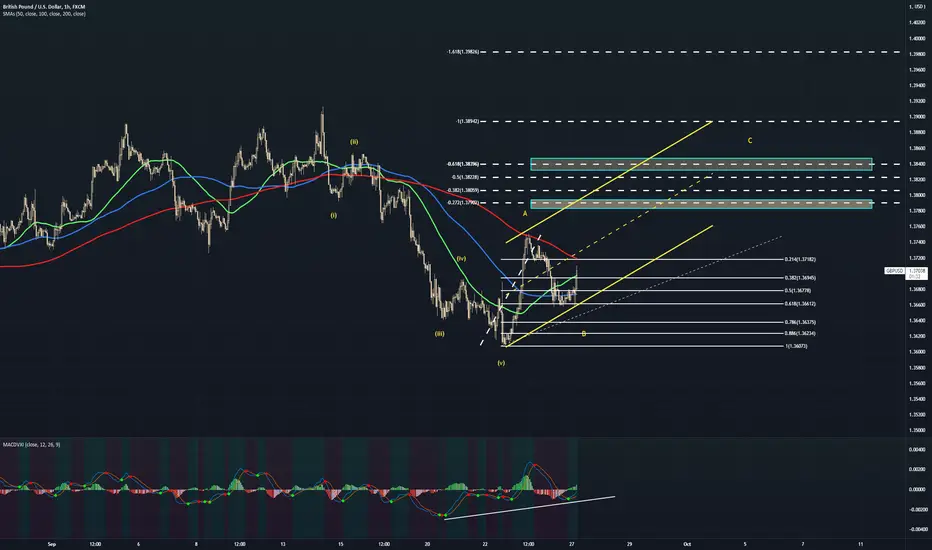This screenshot has width=932, height=550.
Task: Click the 27 date label on time axis
Action: coord(571,544)
